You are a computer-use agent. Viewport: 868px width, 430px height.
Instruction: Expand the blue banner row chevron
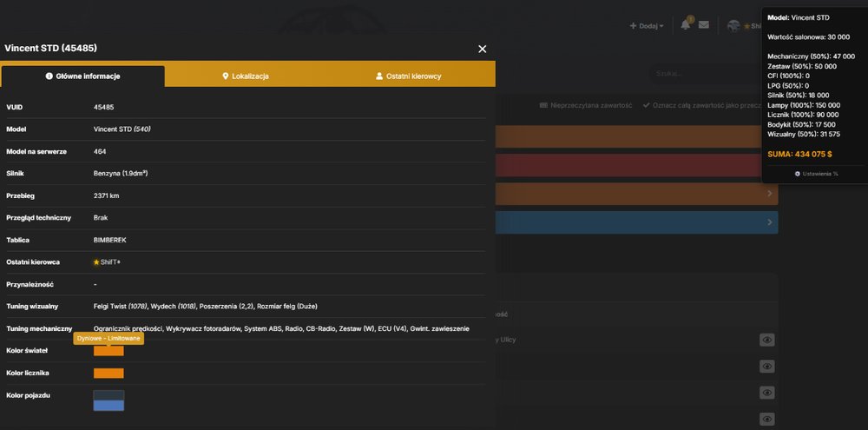point(769,222)
